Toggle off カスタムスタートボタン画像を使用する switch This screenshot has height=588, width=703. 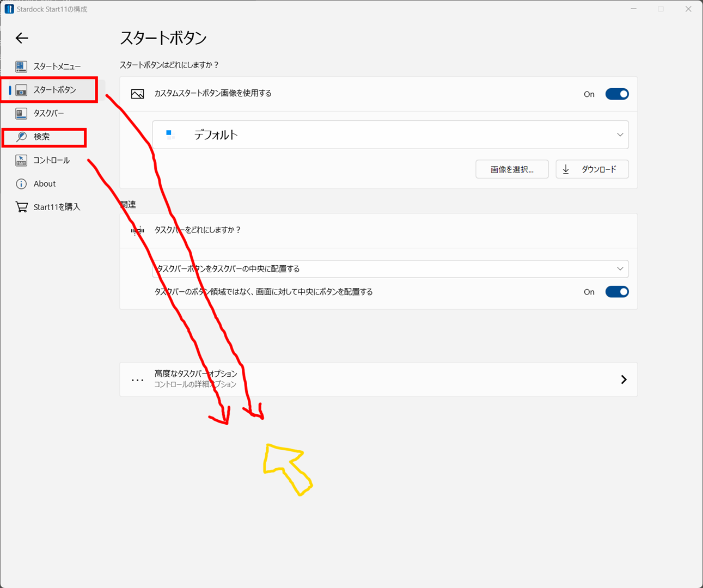point(616,94)
